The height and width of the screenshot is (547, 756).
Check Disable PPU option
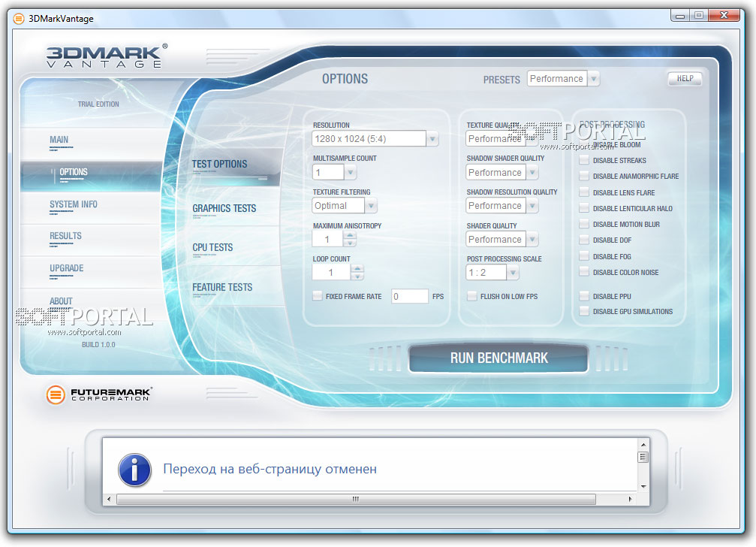(x=584, y=296)
